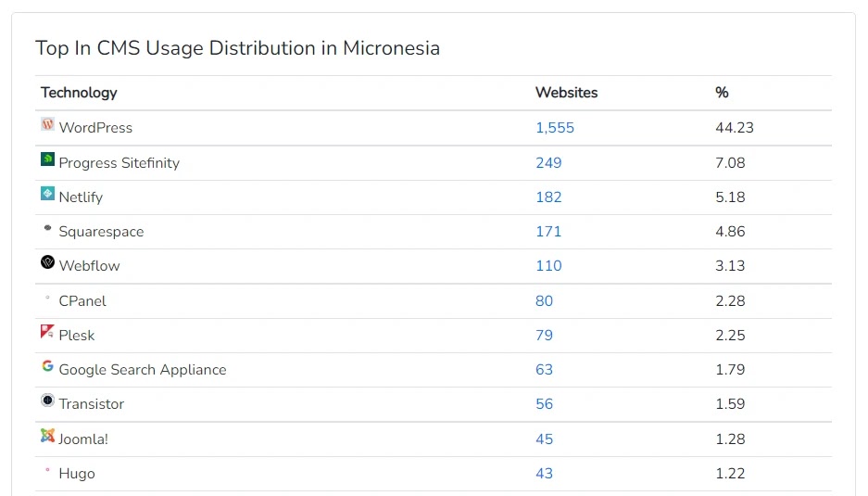
Task: Click the WordPress logo icon
Action: coord(47,124)
